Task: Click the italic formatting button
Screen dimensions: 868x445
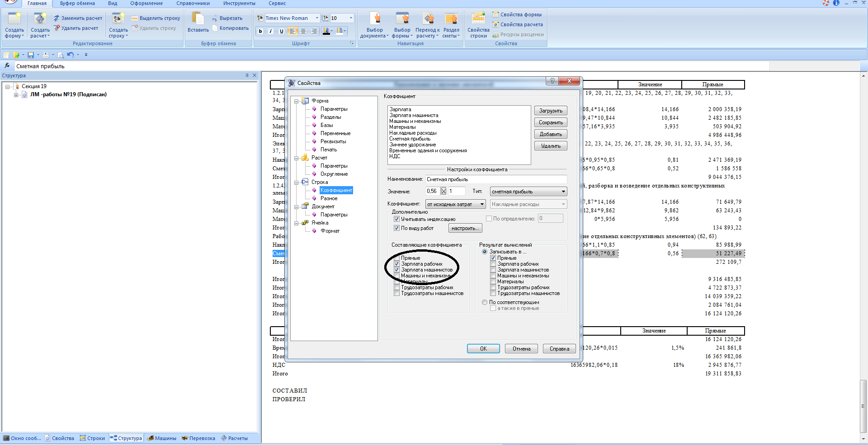Action: click(271, 31)
